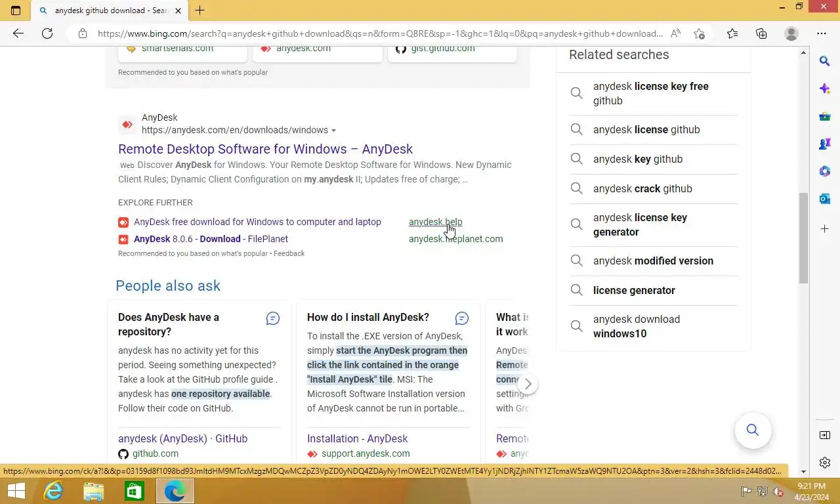Search 'anydesk license key free github'
Viewport: 840px width, 504px height.
pos(653,93)
